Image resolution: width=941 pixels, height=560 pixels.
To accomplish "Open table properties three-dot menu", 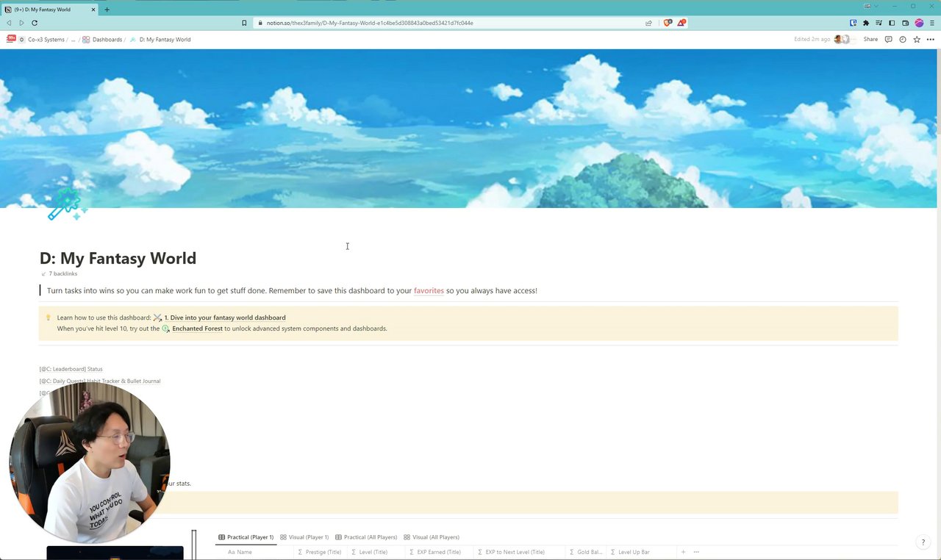I will 696,552.
